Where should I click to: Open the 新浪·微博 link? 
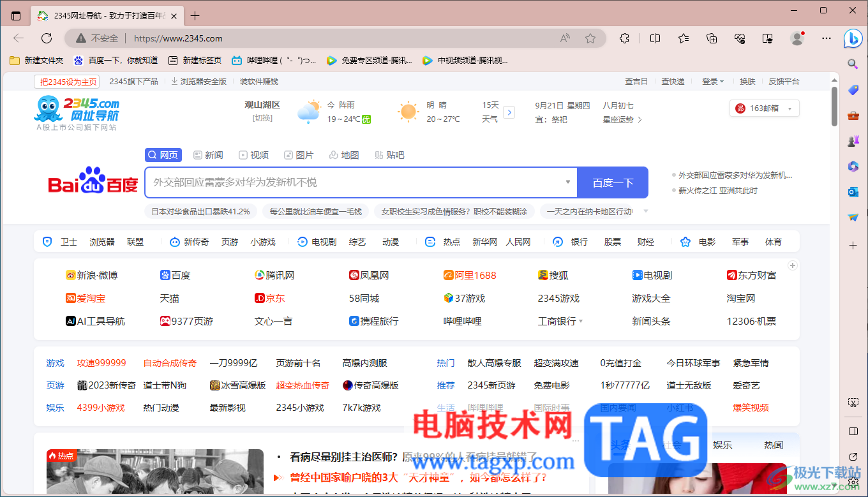tap(91, 276)
